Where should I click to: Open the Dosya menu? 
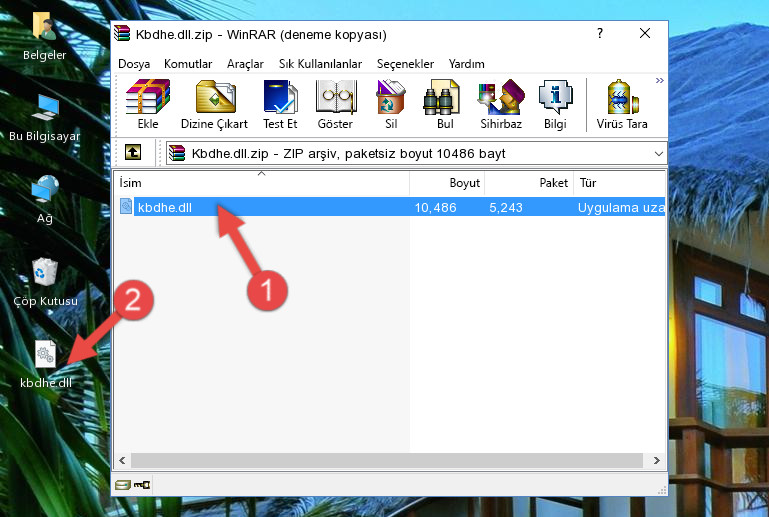tap(134, 64)
